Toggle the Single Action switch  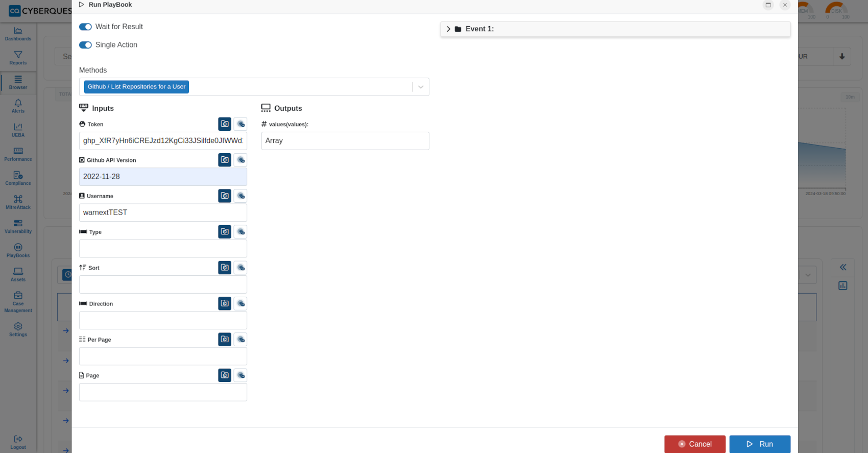pyautogui.click(x=85, y=45)
